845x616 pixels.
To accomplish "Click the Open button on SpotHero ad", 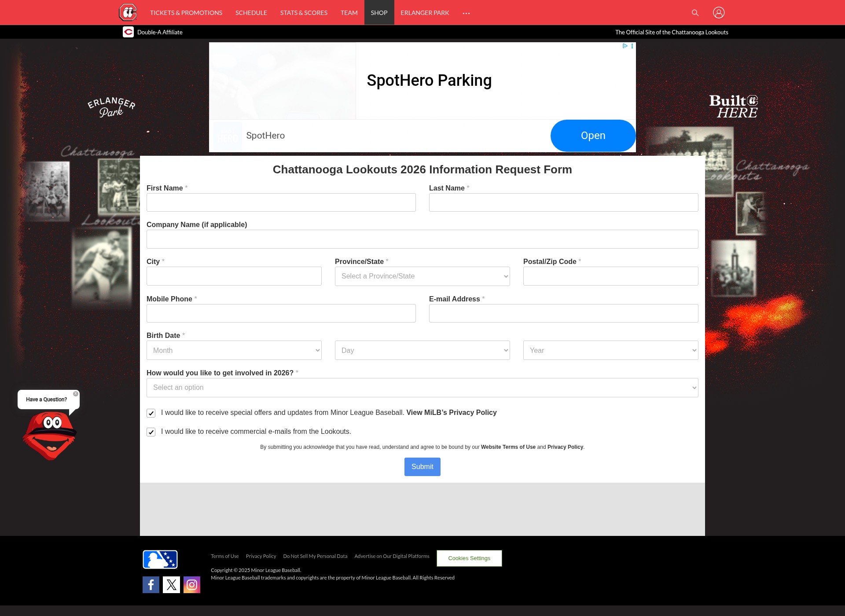I will tap(593, 136).
